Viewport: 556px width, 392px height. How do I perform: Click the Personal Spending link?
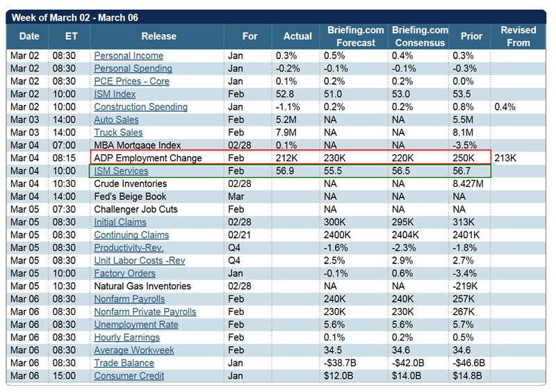(133, 68)
